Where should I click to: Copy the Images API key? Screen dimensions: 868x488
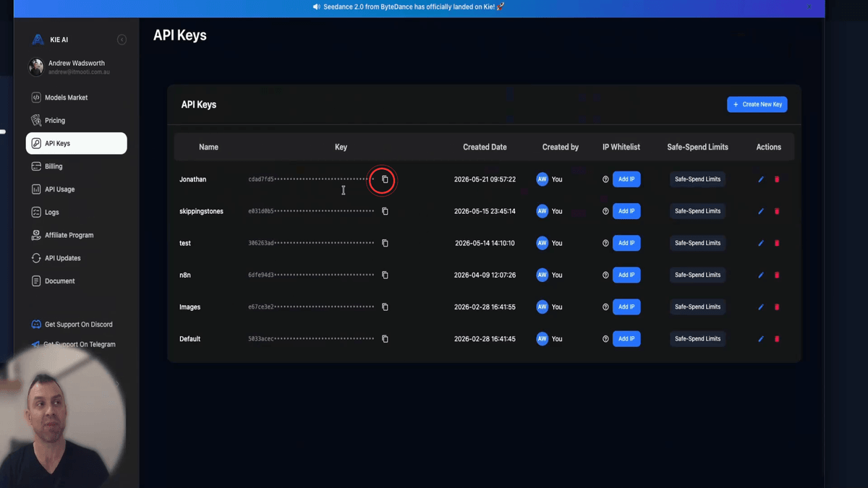pos(385,307)
